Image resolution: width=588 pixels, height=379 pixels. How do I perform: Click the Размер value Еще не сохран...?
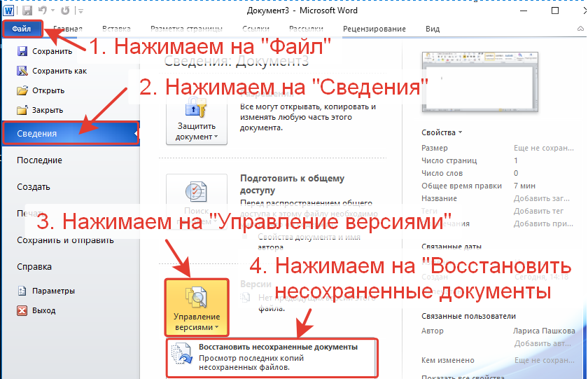click(x=543, y=148)
